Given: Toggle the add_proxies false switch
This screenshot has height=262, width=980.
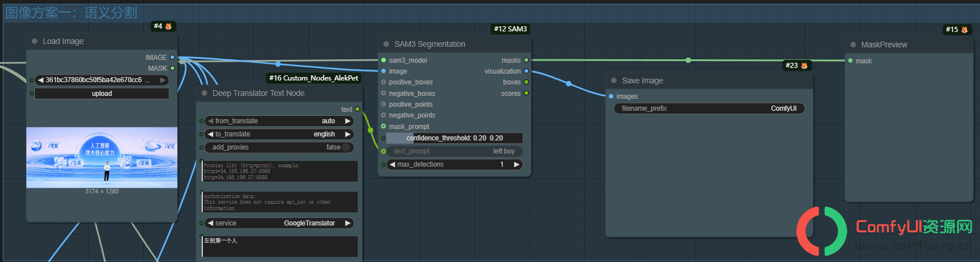Looking at the screenshot, I should (x=346, y=147).
